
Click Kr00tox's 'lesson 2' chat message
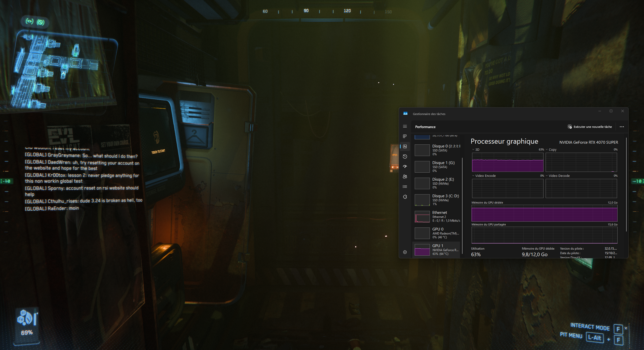pyautogui.click(x=82, y=178)
